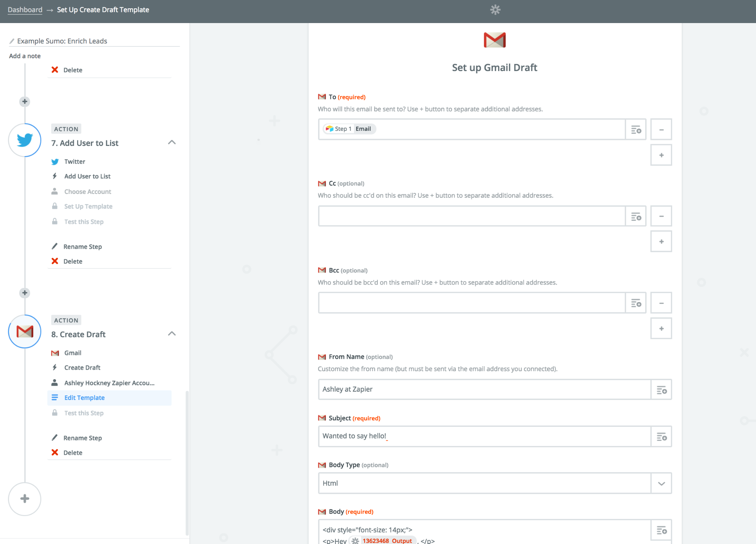Click Add a note

25,56
